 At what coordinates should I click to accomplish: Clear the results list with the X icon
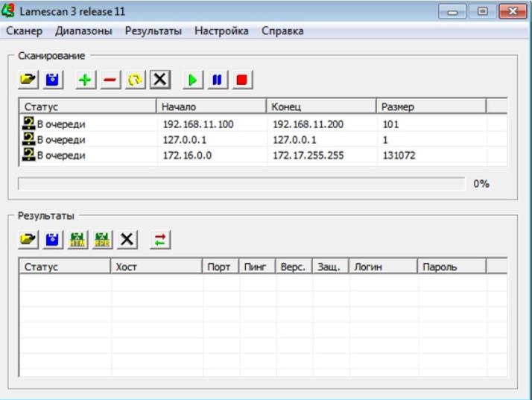(127, 239)
